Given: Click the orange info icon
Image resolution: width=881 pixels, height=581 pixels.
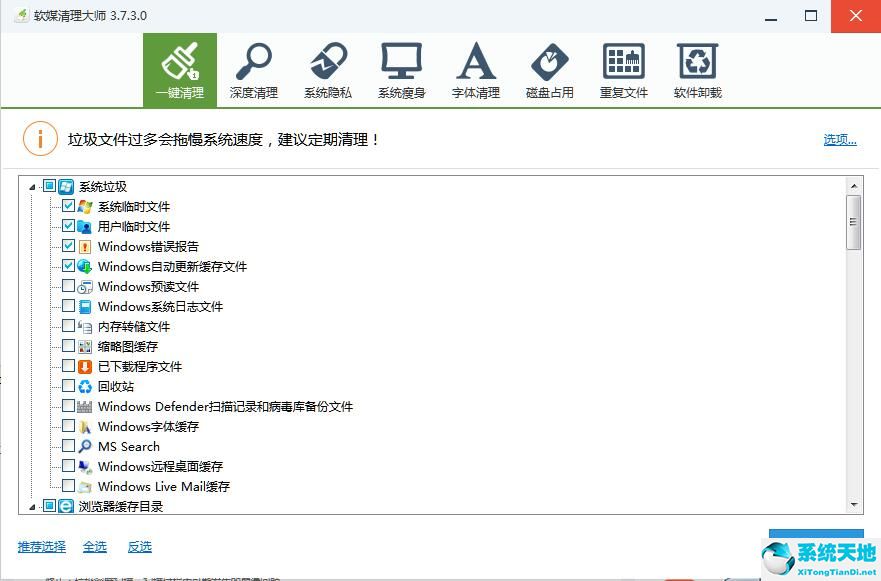Looking at the screenshot, I should pos(40,138).
